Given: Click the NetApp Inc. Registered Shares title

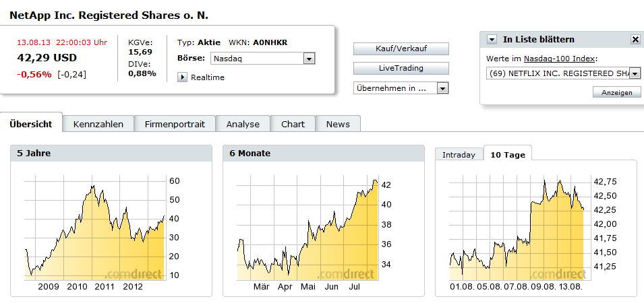Looking at the screenshot, I should point(109,15).
